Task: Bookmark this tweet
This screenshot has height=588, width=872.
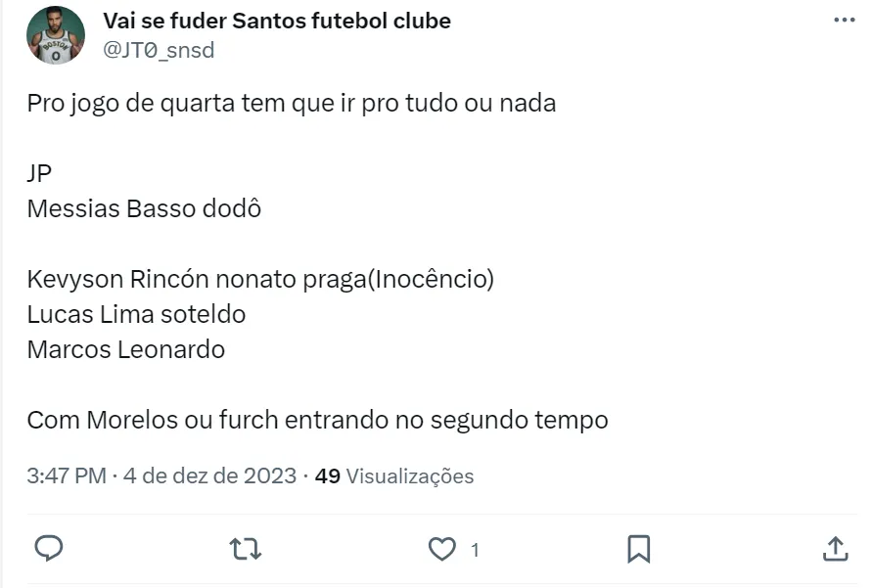Action: (x=638, y=549)
